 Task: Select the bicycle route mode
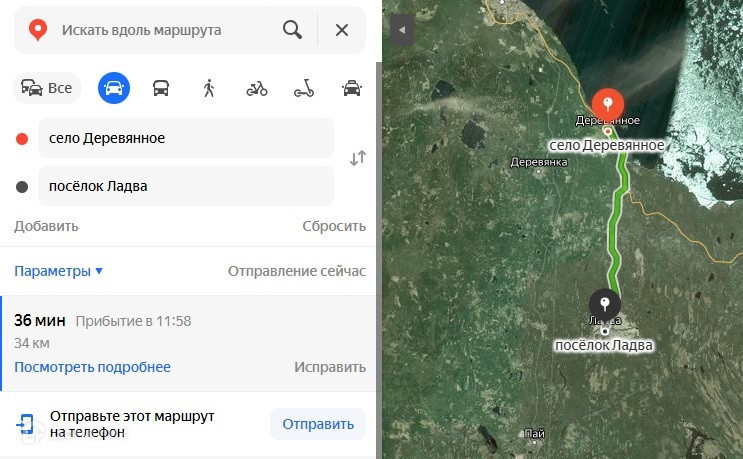[x=257, y=89]
